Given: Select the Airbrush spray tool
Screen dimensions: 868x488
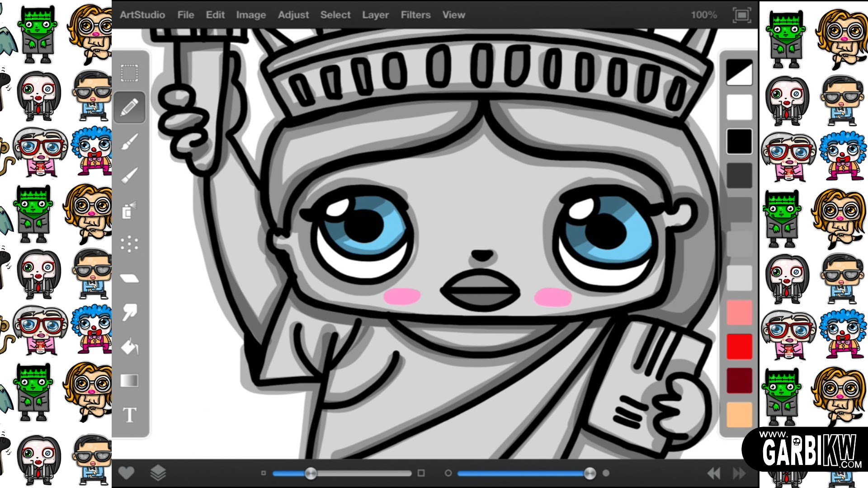Looking at the screenshot, I should pos(129,208).
